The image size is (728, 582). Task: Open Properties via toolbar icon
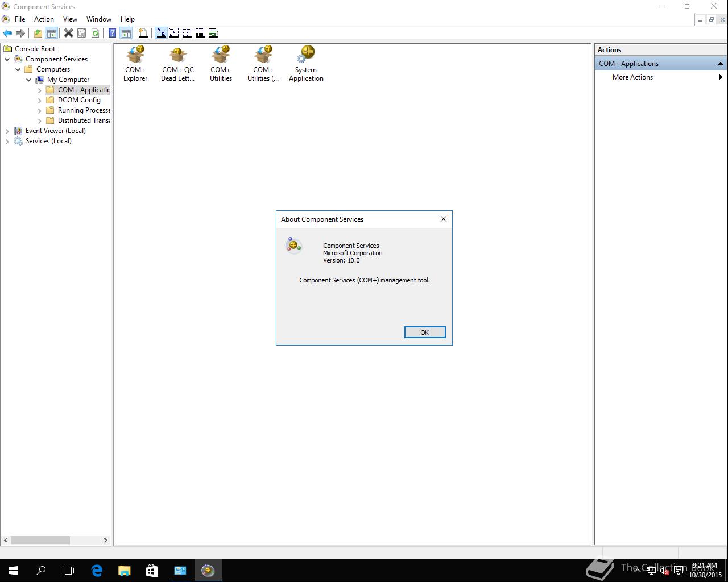(x=81, y=33)
